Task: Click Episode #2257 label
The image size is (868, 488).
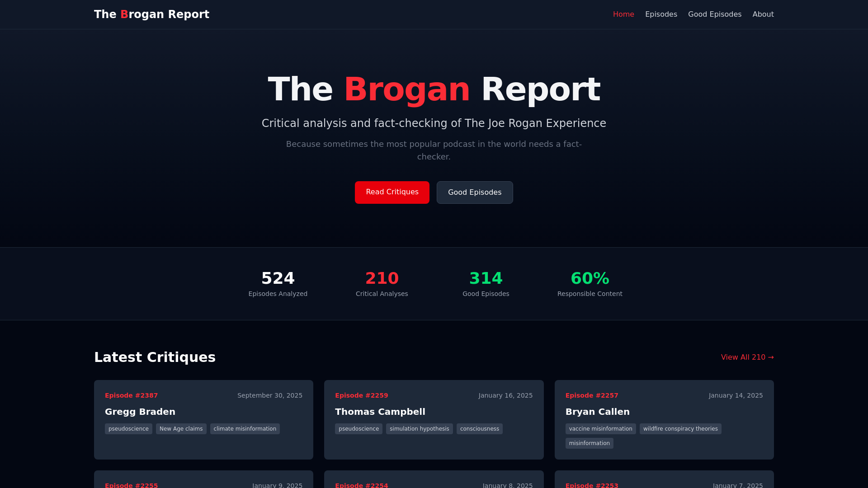Action: 592,395
